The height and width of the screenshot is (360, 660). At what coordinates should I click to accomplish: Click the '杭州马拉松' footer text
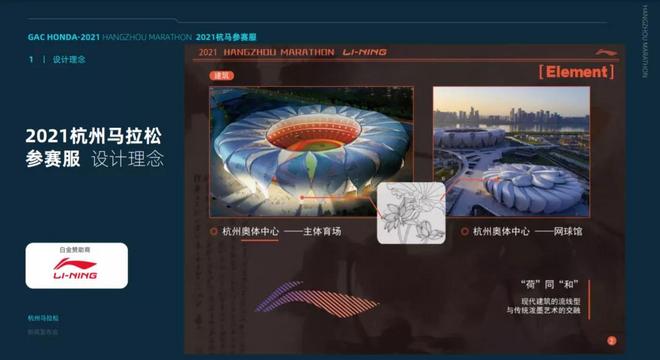[x=43, y=318]
